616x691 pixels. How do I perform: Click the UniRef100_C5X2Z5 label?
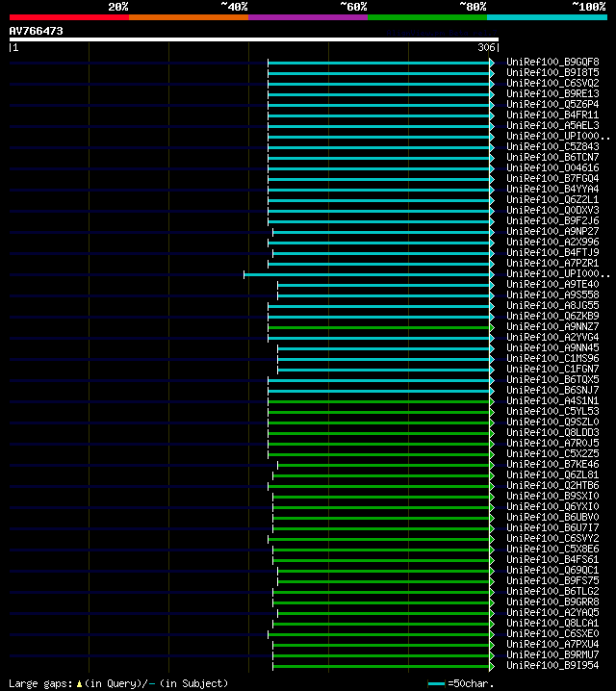click(552, 453)
